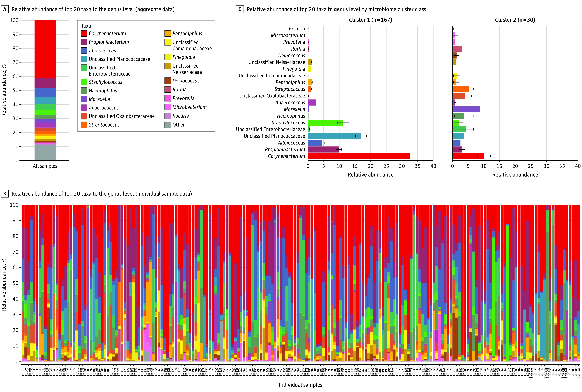This screenshot has height=392, width=582.
Task: Select the panel A title about aggregate data
Action: (x=93, y=10)
